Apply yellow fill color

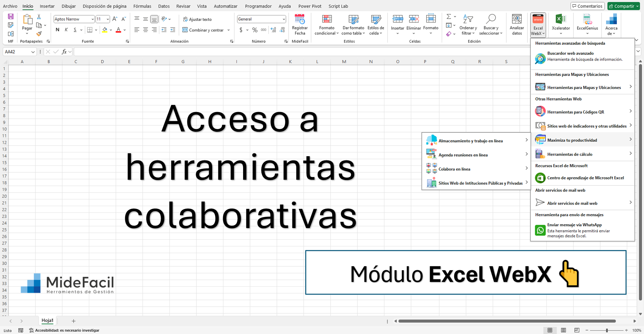coord(105,30)
